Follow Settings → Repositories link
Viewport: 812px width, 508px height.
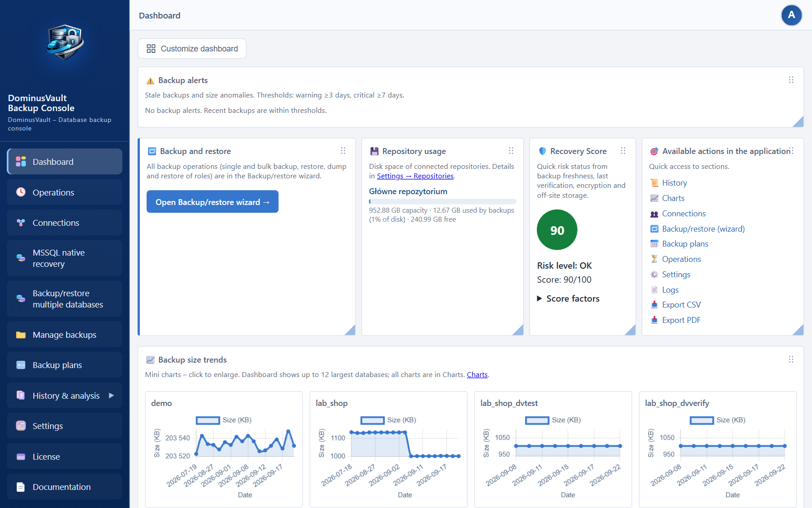click(x=415, y=176)
